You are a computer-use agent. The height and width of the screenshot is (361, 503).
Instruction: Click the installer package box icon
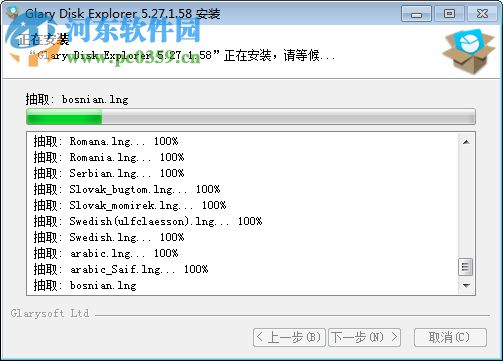pos(468,52)
